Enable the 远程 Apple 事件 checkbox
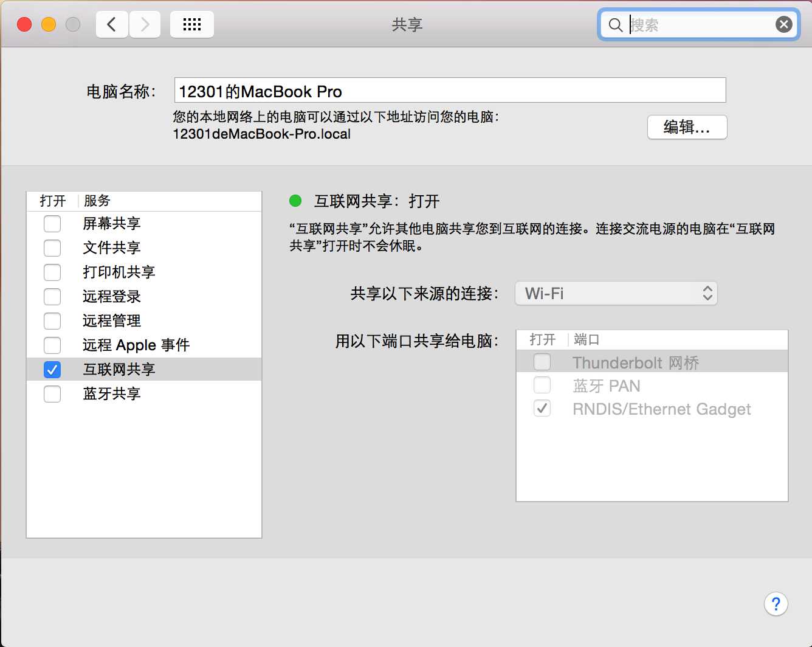812x647 pixels. 52,345
